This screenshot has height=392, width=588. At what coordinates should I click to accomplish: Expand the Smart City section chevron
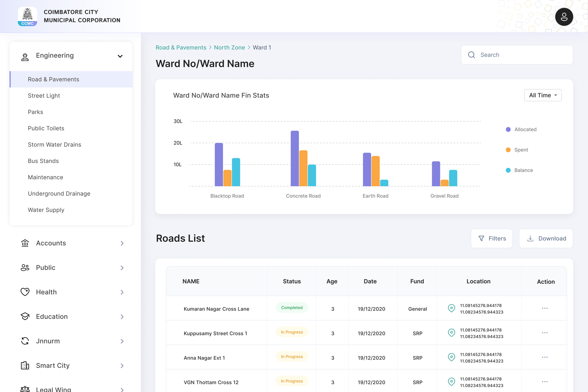122,366
